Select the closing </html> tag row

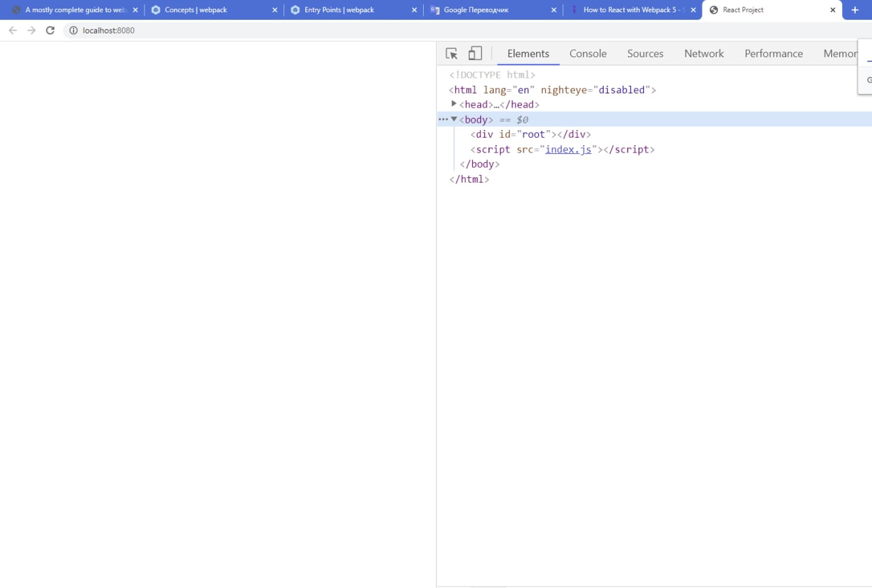[x=469, y=179]
